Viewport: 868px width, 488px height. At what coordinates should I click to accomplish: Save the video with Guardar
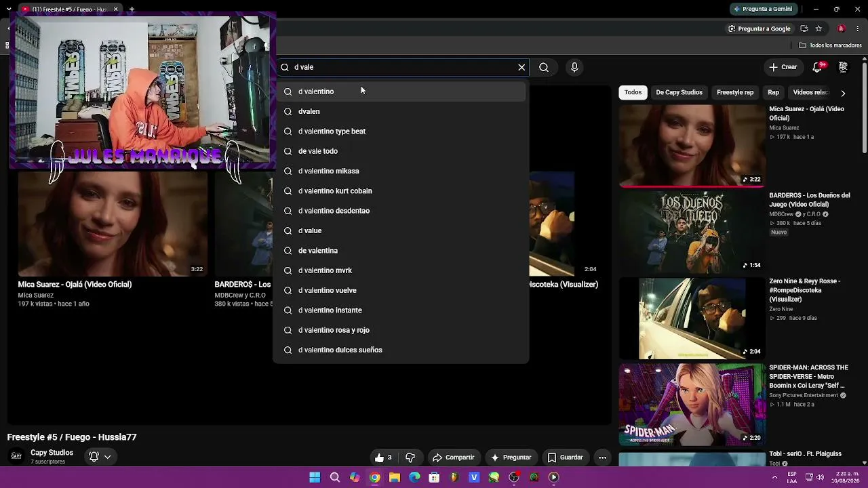pos(566,457)
